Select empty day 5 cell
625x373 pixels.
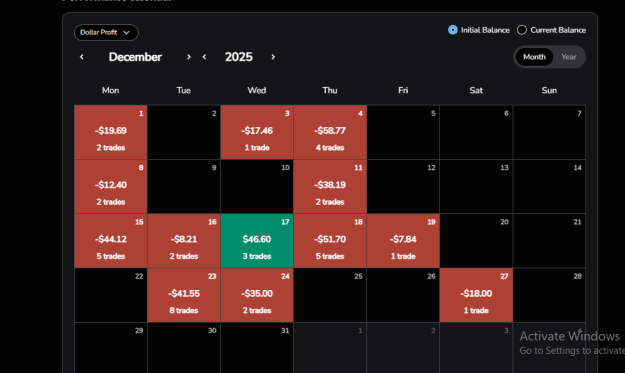pos(403,132)
